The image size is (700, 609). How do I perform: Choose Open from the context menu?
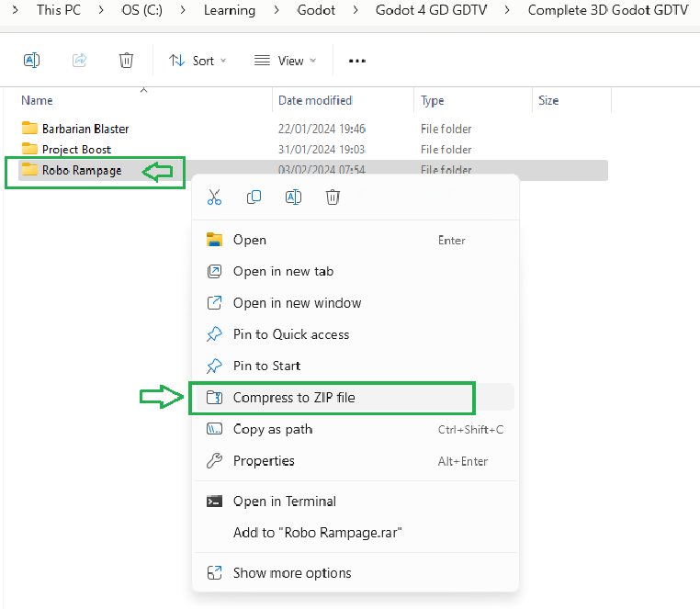coord(355,241)
